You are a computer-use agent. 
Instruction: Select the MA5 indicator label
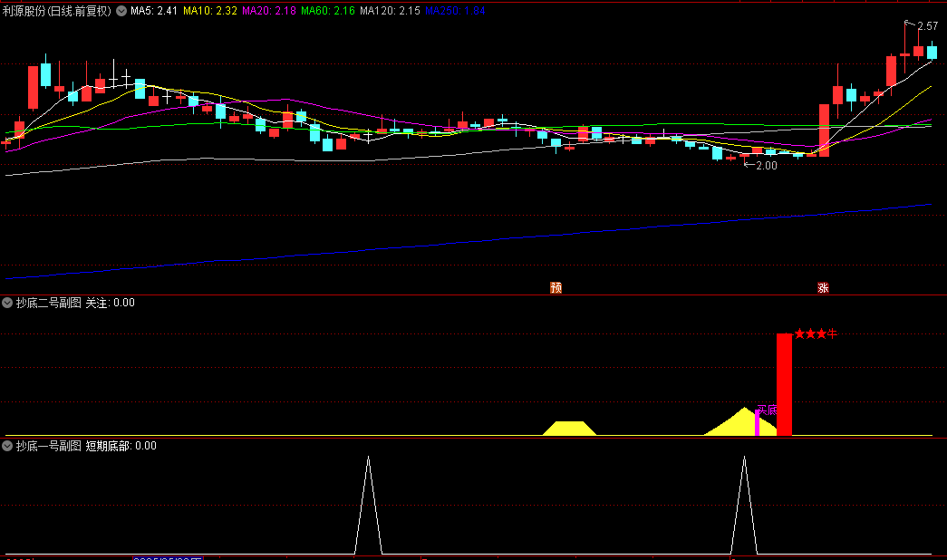point(153,12)
